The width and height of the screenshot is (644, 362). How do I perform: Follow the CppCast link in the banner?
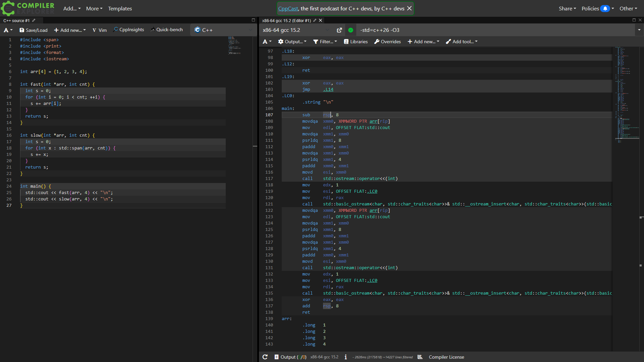(288, 8)
